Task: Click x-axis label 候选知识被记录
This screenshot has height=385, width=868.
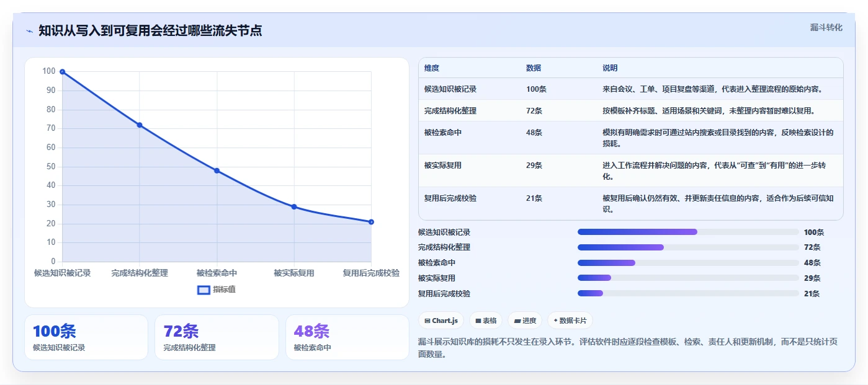Action: pyautogui.click(x=62, y=273)
